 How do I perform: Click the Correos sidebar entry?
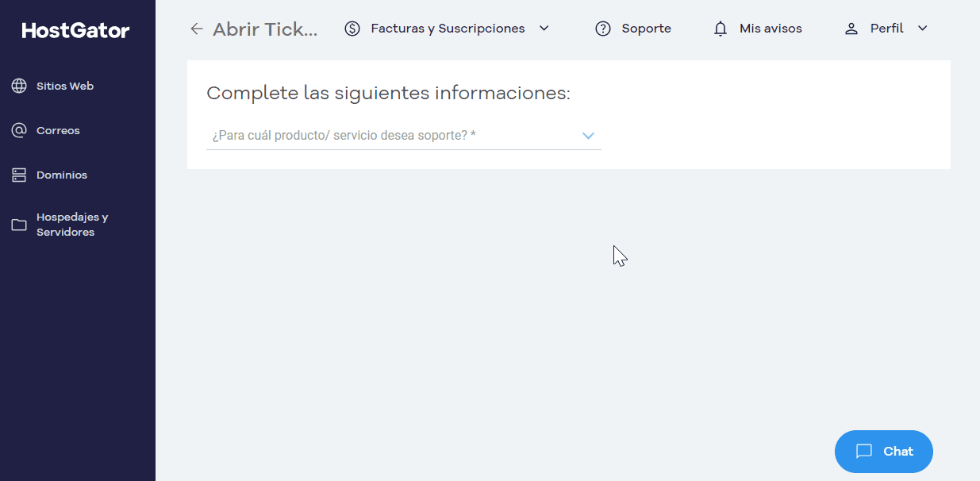pos(58,129)
